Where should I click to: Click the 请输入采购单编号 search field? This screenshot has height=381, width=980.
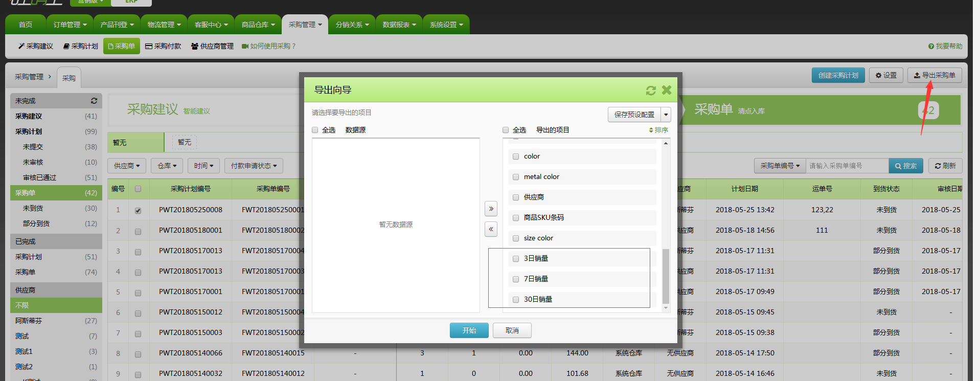point(847,166)
